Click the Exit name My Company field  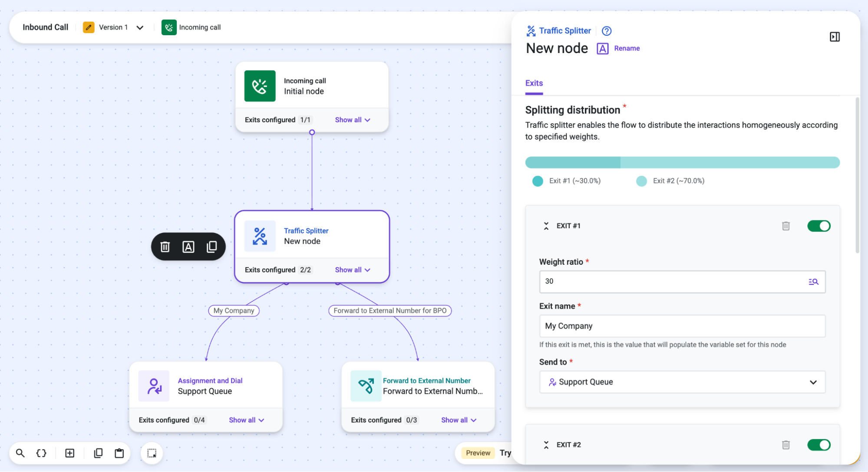tap(682, 326)
